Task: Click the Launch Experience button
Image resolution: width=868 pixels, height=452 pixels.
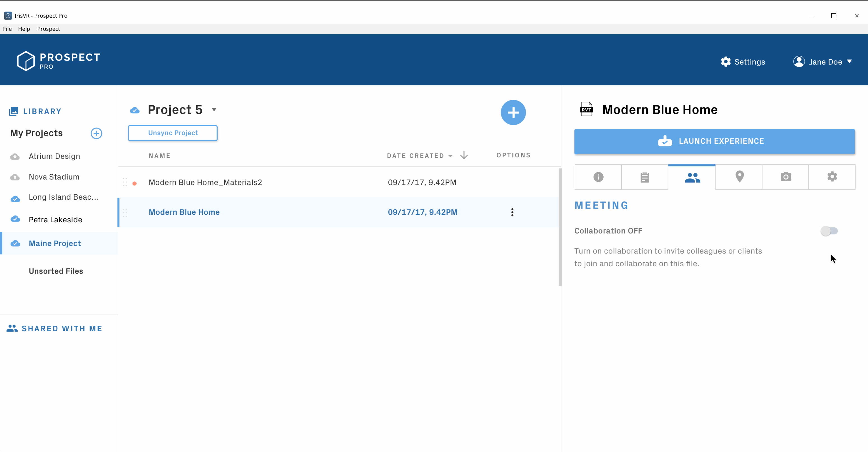Action: tap(714, 141)
